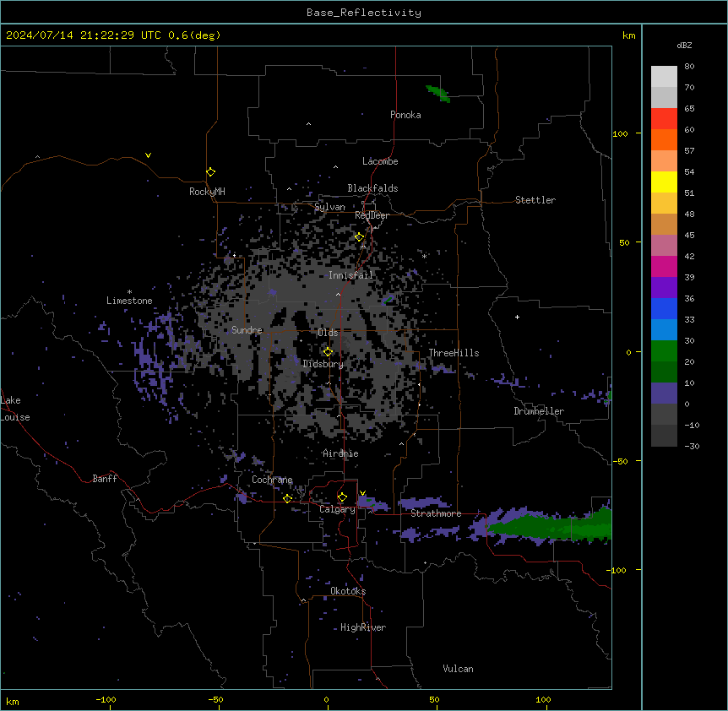Click the Strathmore label
The height and width of the screenshot is (711, 728).
click(436, 513)
